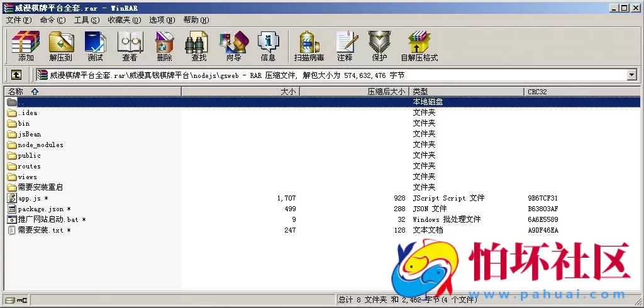Screen dimensions: 644x308
Task: Select the 需要安装.txt file icon
Action: [x=12, y=230]
